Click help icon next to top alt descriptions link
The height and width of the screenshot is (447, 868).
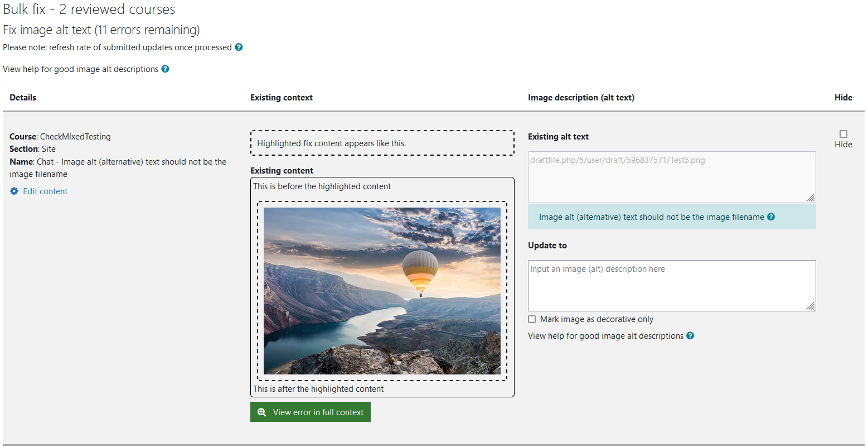[x=165, y=69]
